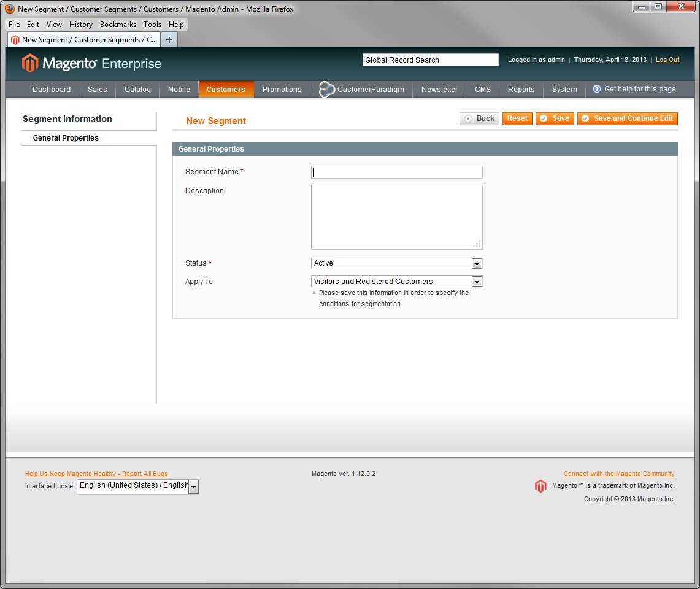Click the Logged in as admin text

(x=536, y=60)
